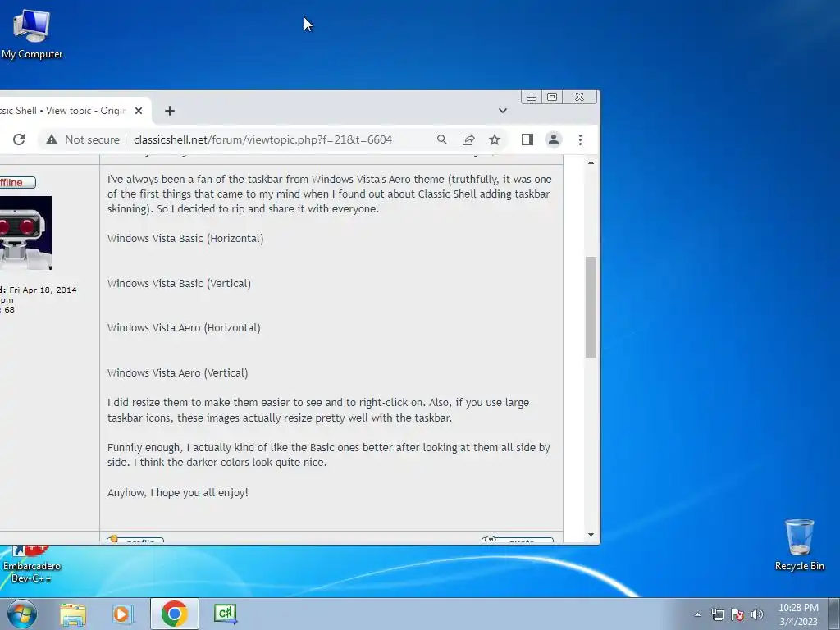The width and height of the screenshot is (840, 630).
Task: Click the Not secure warning icon
Action: [x=52, y=139]
